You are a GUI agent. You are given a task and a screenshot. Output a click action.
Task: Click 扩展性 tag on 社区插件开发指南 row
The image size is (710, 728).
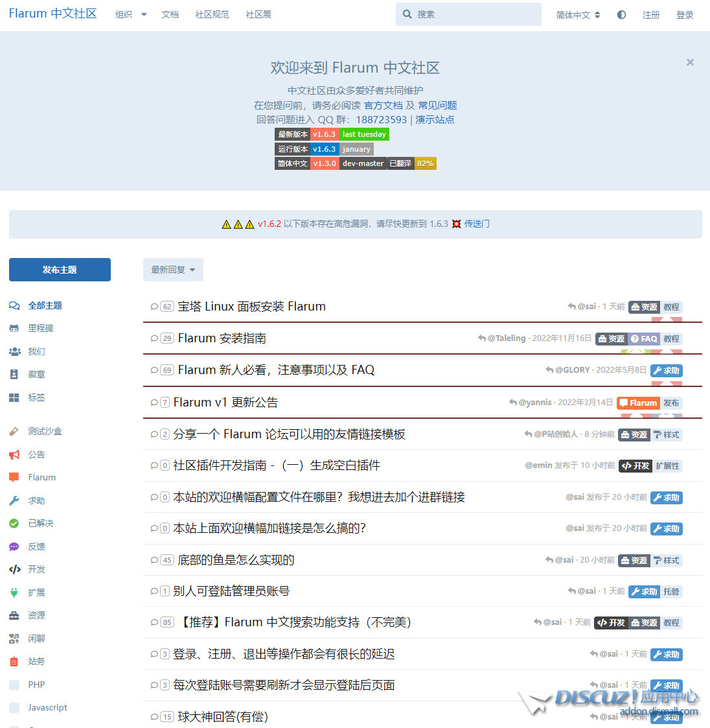tap(667, 465)
